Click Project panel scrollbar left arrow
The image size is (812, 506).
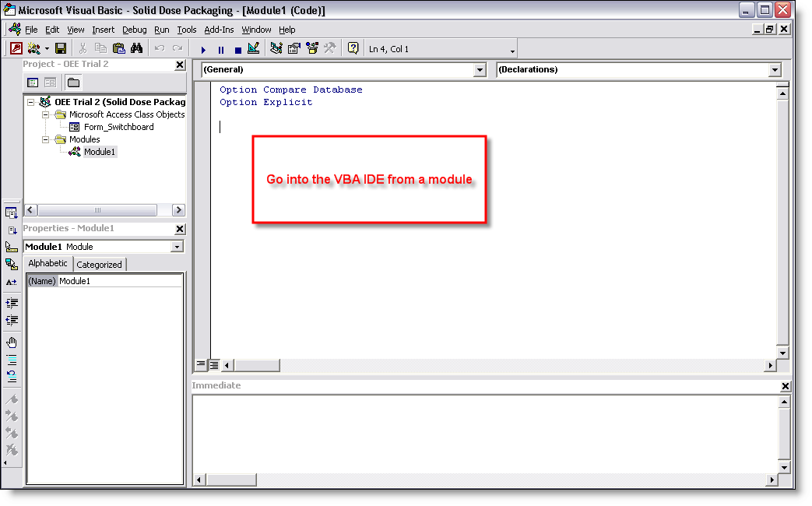30,209
